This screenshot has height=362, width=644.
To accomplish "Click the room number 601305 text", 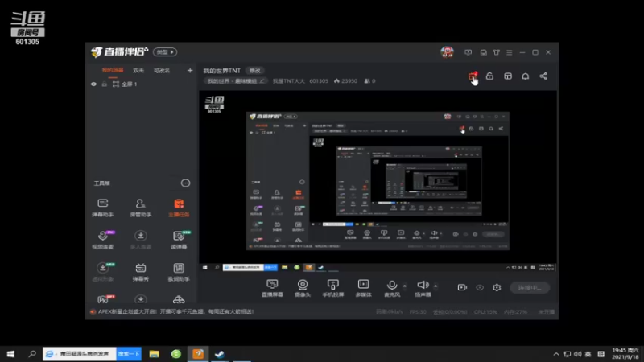I will click(x=319, y=81).
